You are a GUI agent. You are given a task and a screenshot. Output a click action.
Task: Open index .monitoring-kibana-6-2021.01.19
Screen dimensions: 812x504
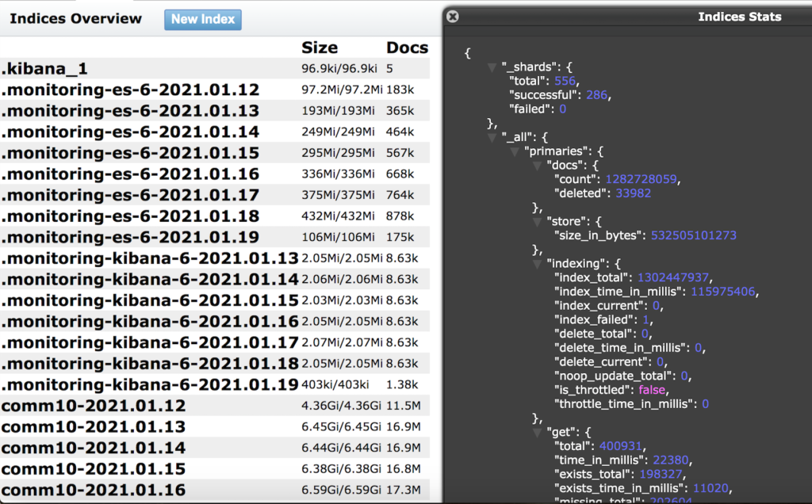pos(150,384)
